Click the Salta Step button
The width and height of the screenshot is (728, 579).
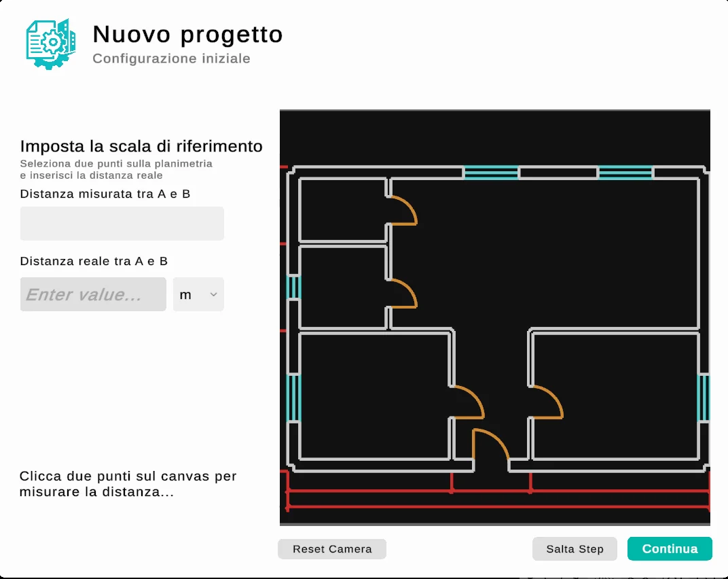pos(575,549)
